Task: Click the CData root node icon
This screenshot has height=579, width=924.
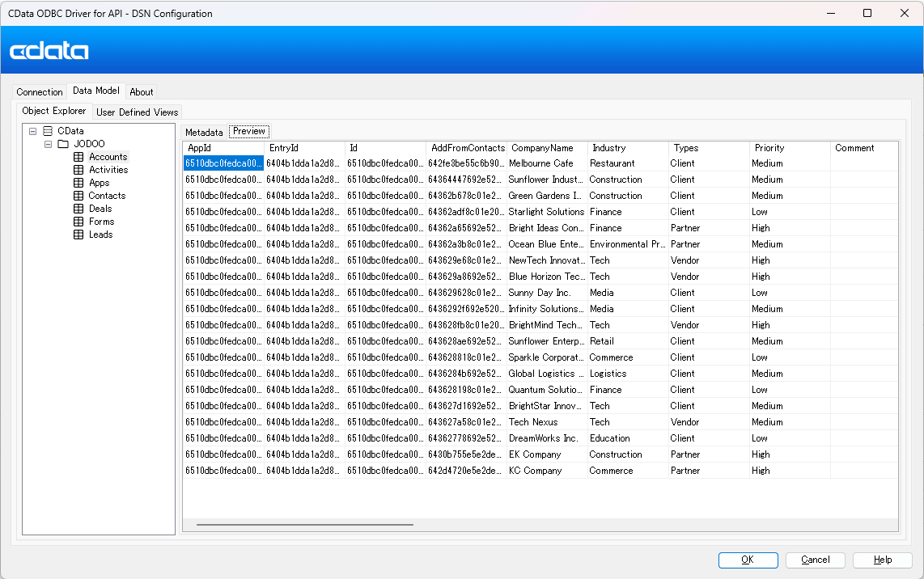Action: click(47, 130)
